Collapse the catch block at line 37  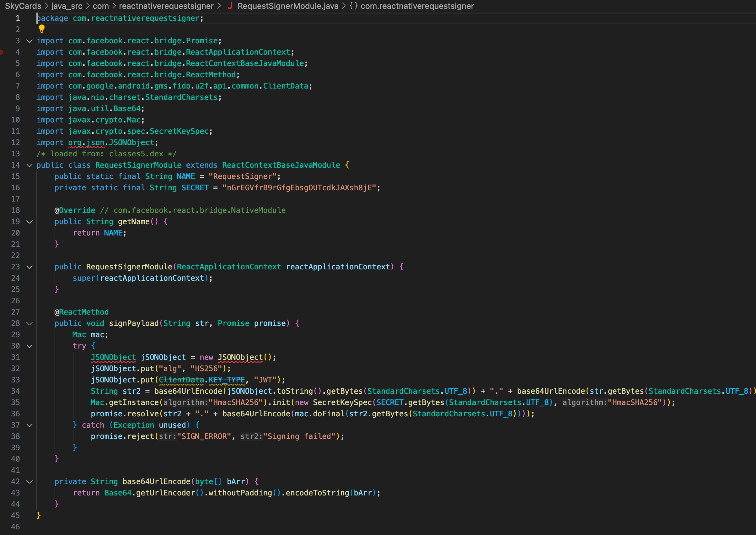(x=29, y=425)
